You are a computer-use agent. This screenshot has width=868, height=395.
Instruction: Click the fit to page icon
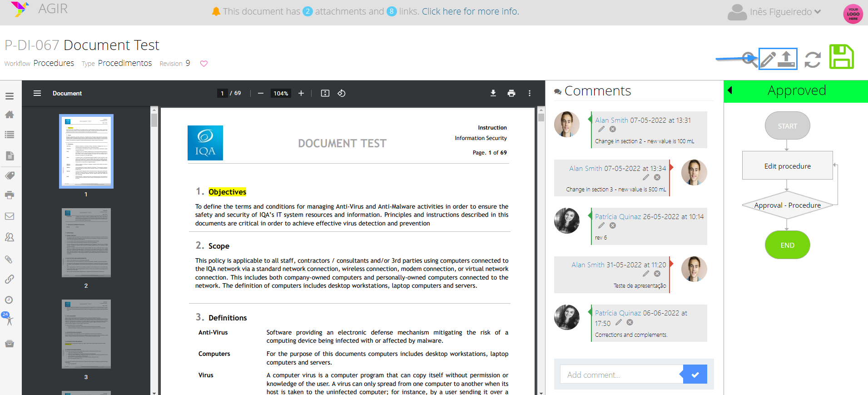325,93
